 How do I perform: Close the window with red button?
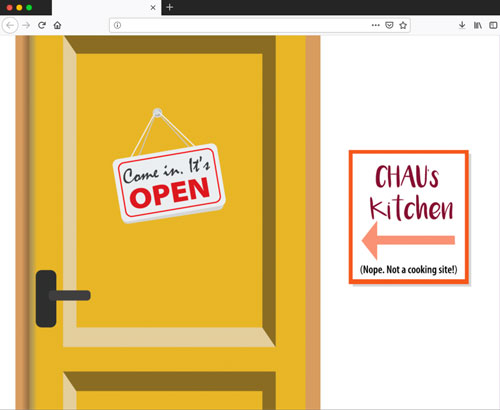click(9, 7)
